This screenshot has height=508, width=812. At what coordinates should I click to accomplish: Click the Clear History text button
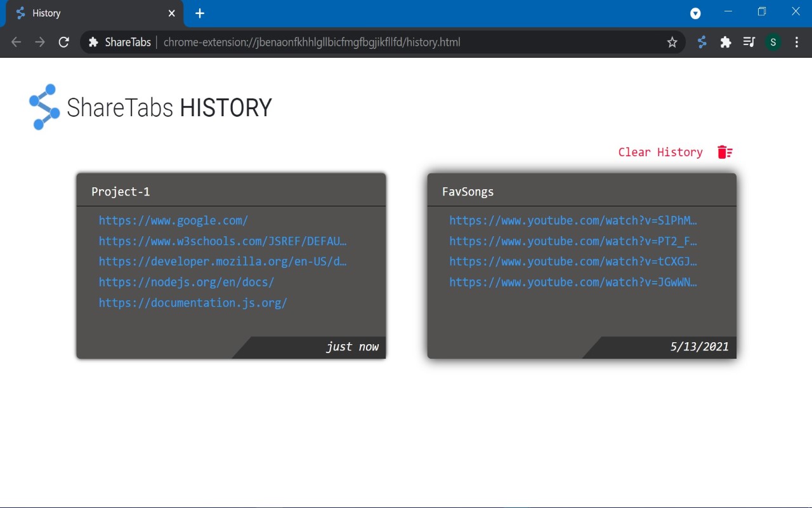(660, 152)
